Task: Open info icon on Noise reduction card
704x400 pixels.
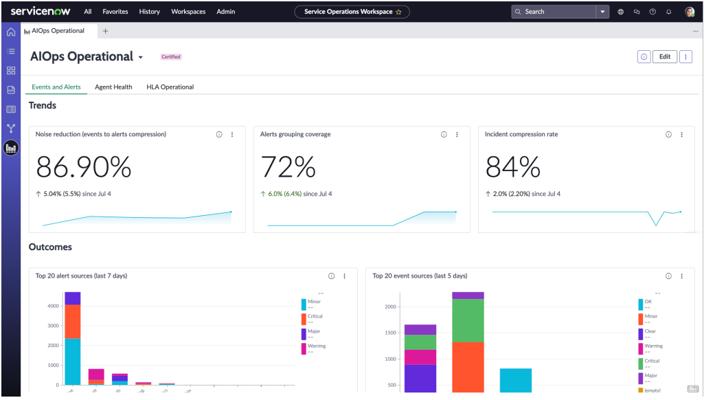Action: tap(219, 134)
